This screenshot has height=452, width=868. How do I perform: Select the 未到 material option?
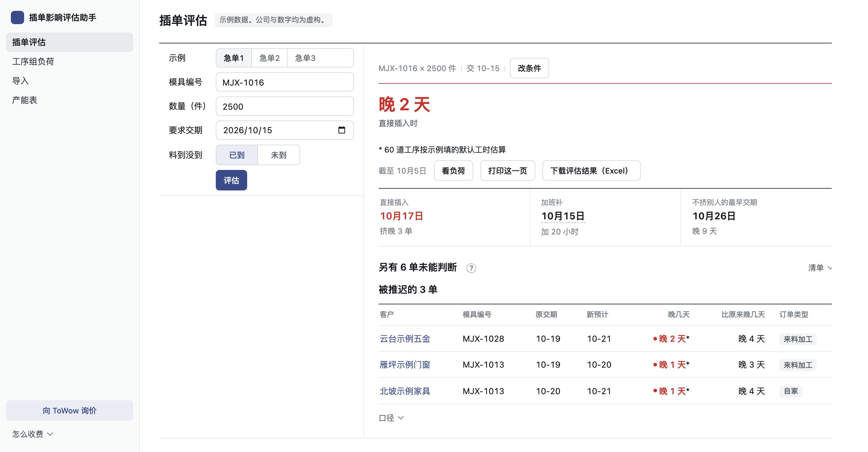279,155
